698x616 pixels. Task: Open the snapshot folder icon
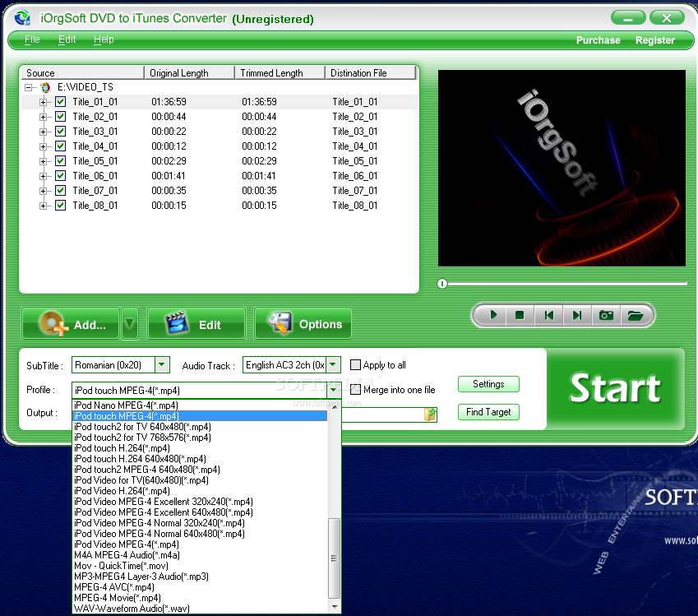[x=636, y=315]
